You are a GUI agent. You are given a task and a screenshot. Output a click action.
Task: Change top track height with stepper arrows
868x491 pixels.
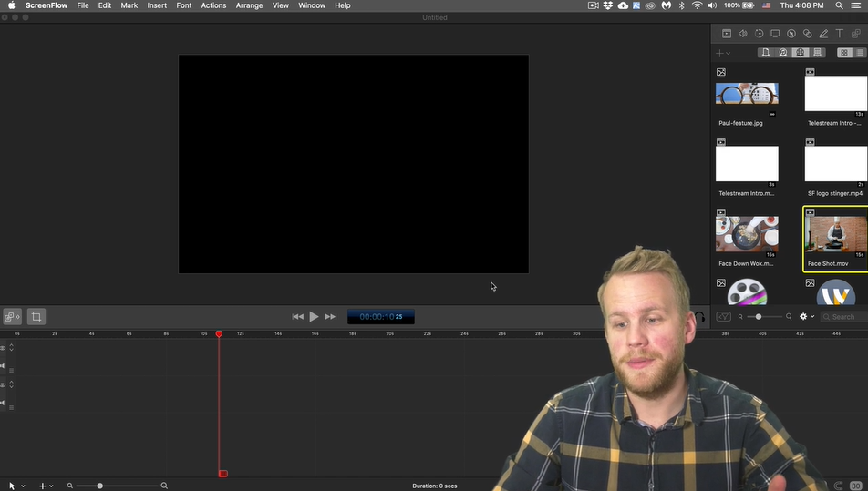11,348
